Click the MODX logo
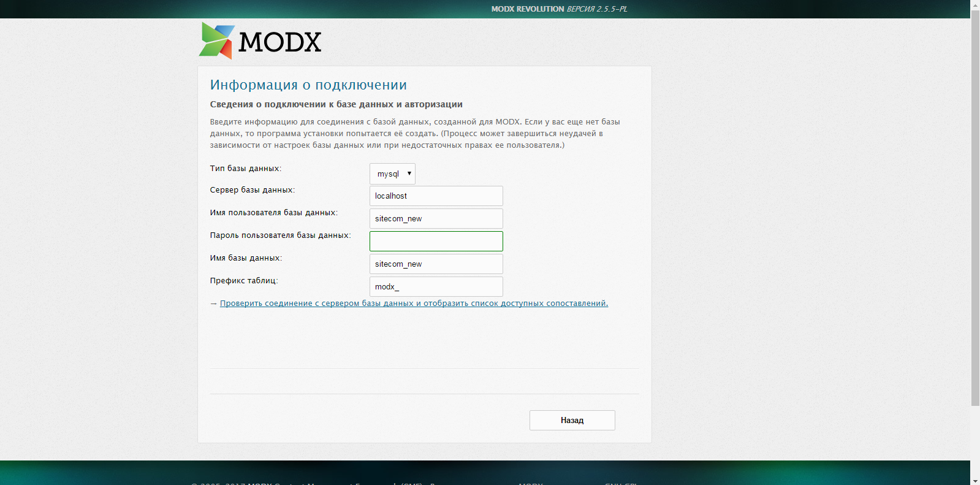The height and width of the screenshot is (485, 980). [x=260, y=41]
